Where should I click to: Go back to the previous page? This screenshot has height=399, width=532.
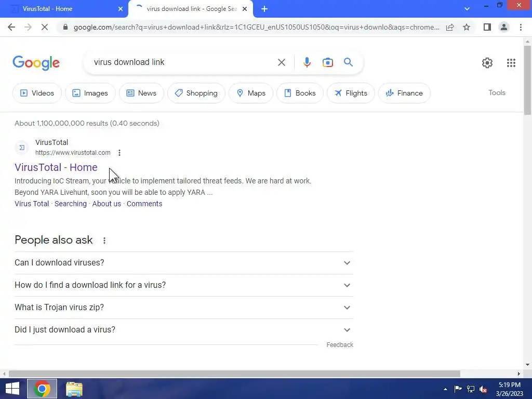click(x=11, y=27)
